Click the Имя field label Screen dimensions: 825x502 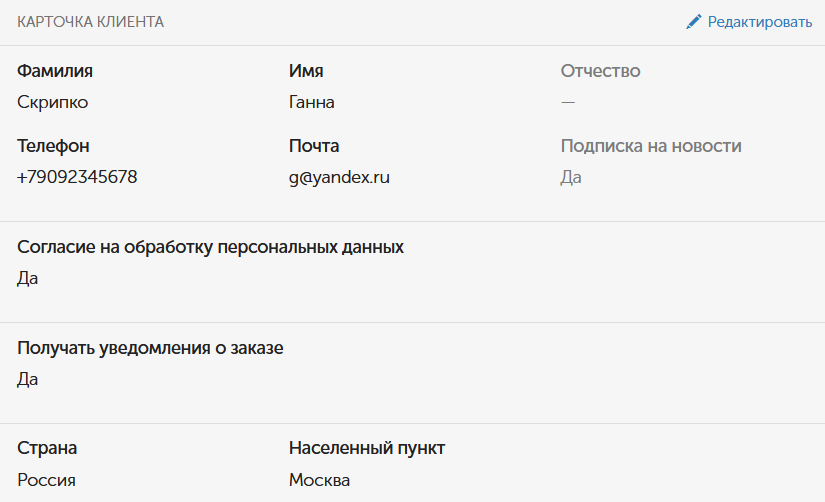(x=306, y=71)
